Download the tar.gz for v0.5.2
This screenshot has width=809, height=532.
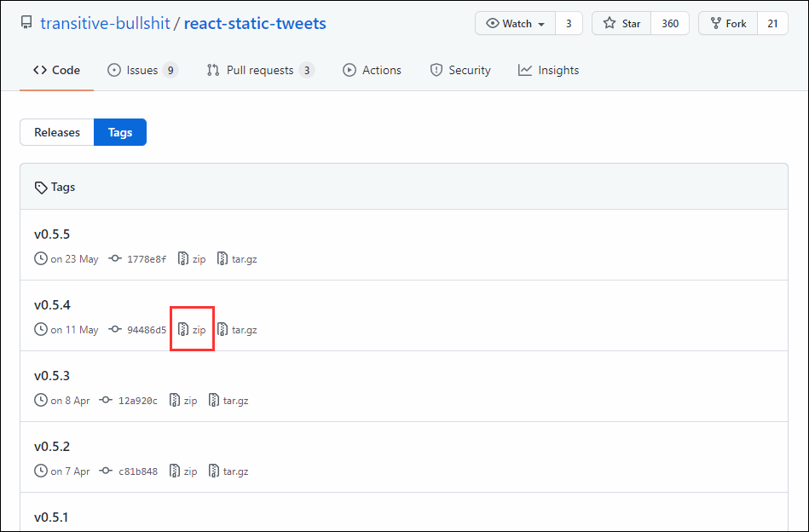(228, 471)
